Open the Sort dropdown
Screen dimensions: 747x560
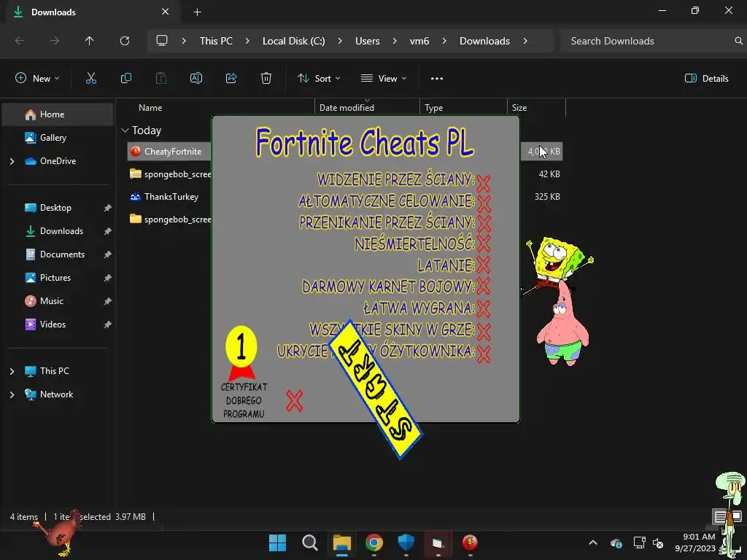pyautogui.click(x=319, y=79)
